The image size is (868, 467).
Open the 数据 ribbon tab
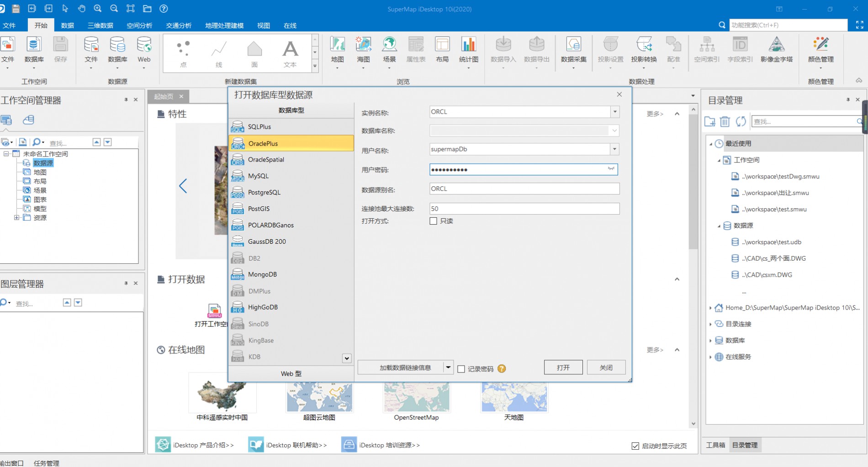[x=68, y=26]
